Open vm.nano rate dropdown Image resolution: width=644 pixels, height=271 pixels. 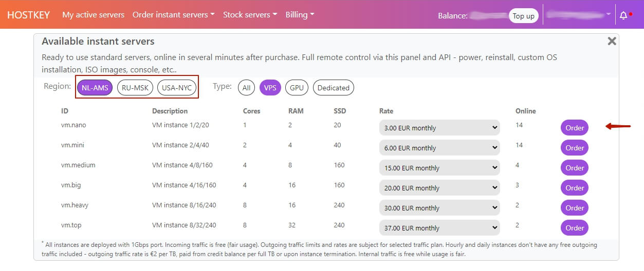pyautogui.click(x=439, y=128)
